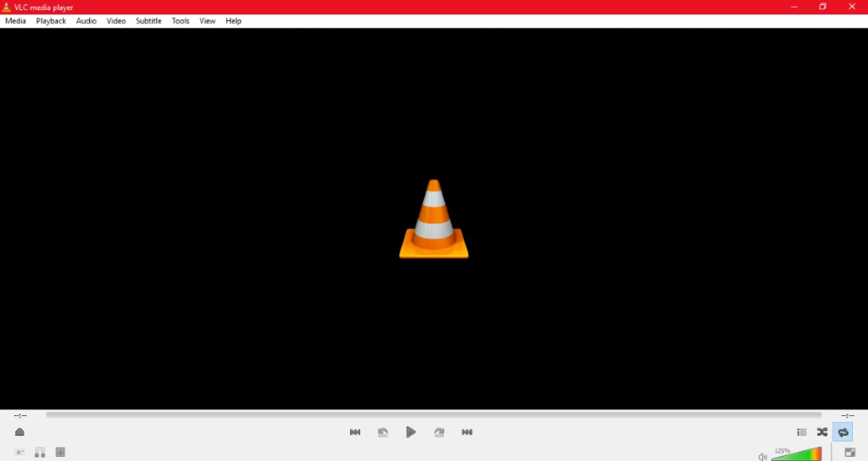The image size is (868, 461).
Task: Step backward with the jump-back icon
Action: click(382, 432)
